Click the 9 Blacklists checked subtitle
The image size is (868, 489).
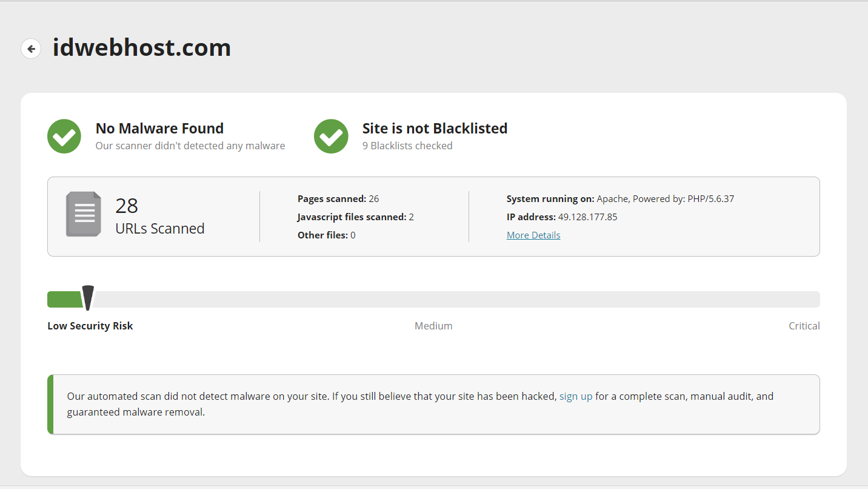407,146
